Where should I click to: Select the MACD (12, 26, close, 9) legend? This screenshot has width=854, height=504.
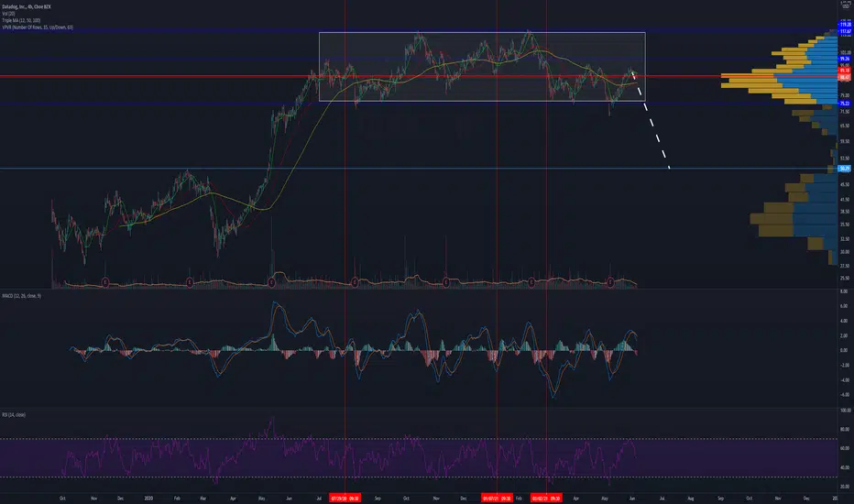pyautogui.click(x=21, y=296)
